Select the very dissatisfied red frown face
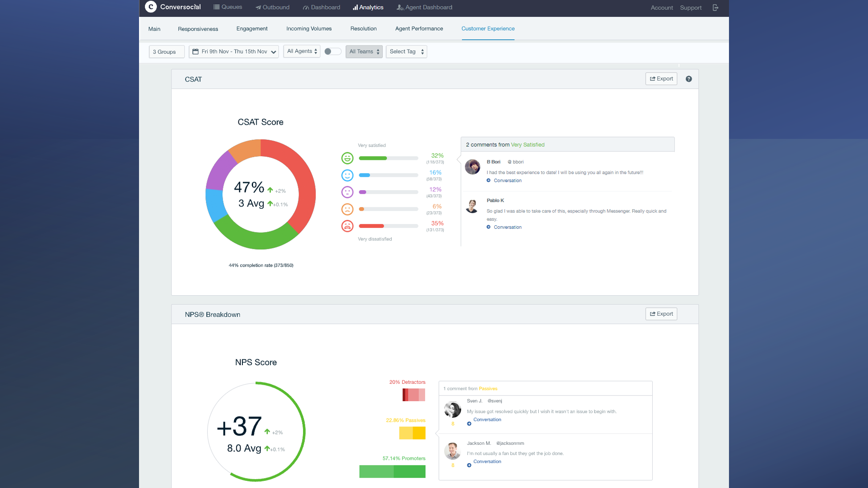 pyautogui.click(x=347, y=226)
